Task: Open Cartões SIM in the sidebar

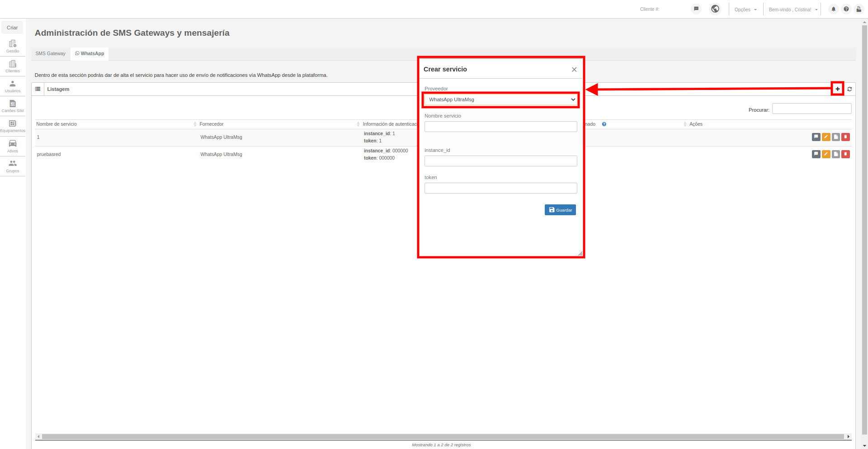Action: click(x=13, y=106)
